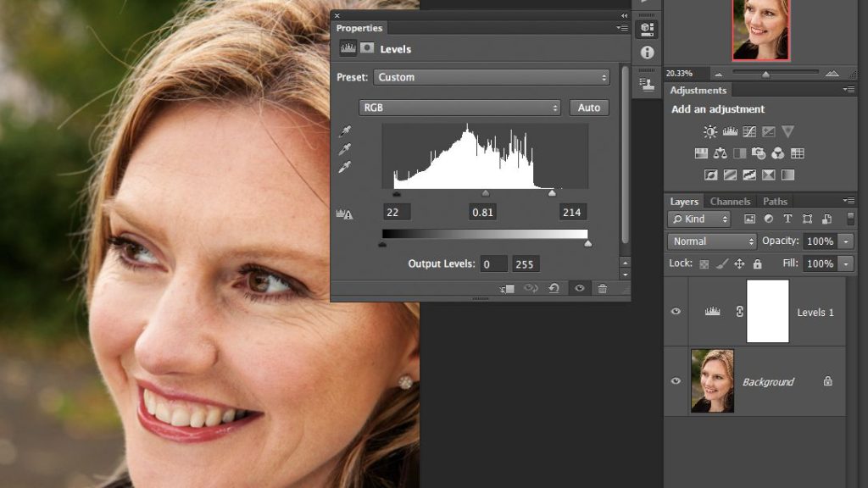Click the reset adjustment icon in Properties
This screenshot has width=868, height=488.
554,289
